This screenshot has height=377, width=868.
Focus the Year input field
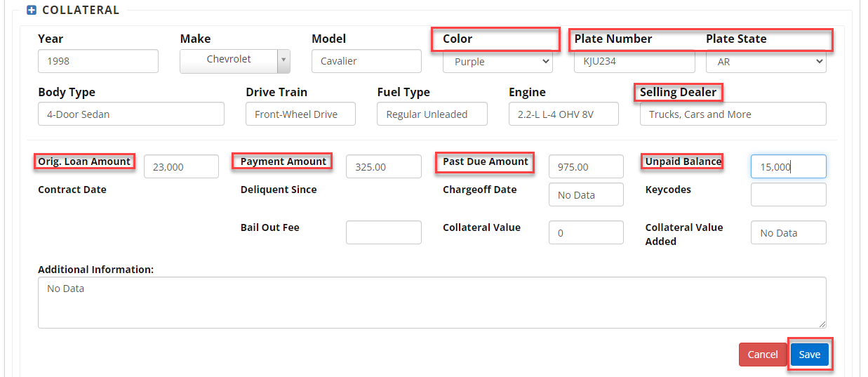pos(98,61)
